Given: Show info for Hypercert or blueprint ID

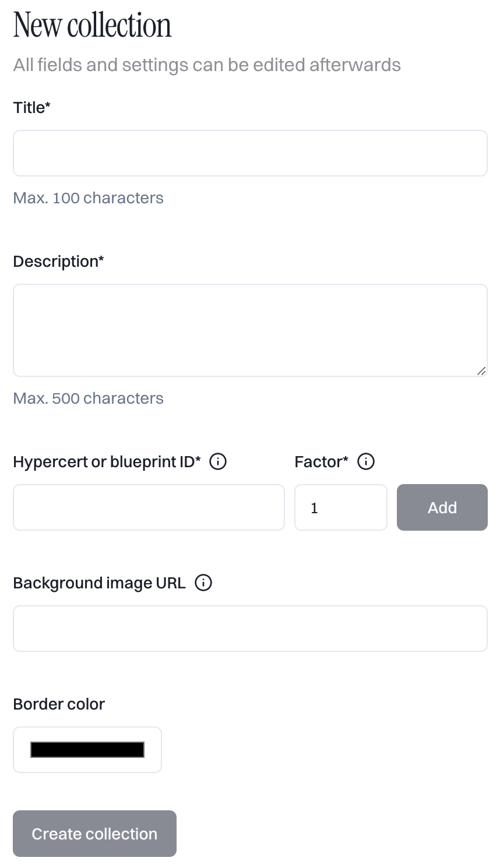Looking at the screenshot, I should coord(218,462).
